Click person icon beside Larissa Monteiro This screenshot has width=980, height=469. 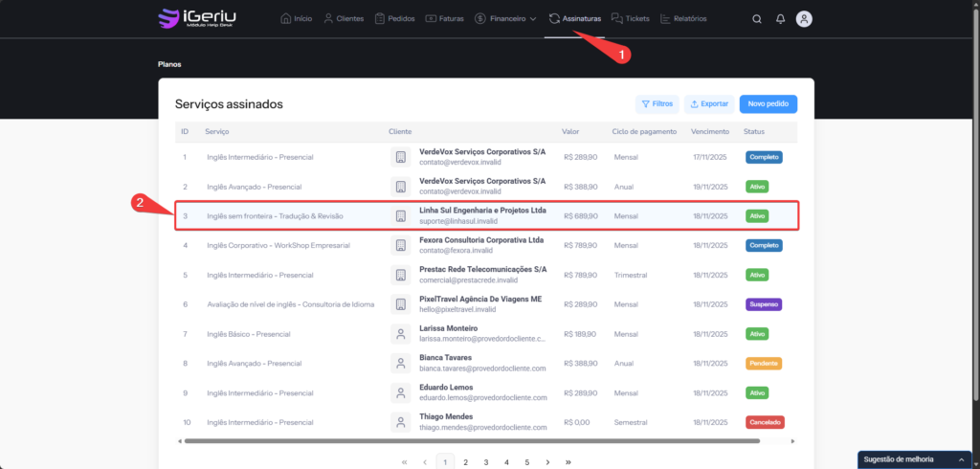(400, 334)
